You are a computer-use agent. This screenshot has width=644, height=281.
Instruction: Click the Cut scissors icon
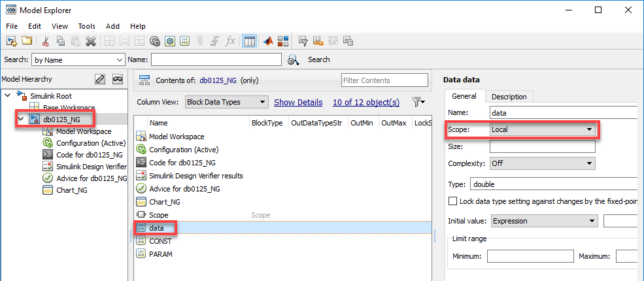[x=46, y=41]
